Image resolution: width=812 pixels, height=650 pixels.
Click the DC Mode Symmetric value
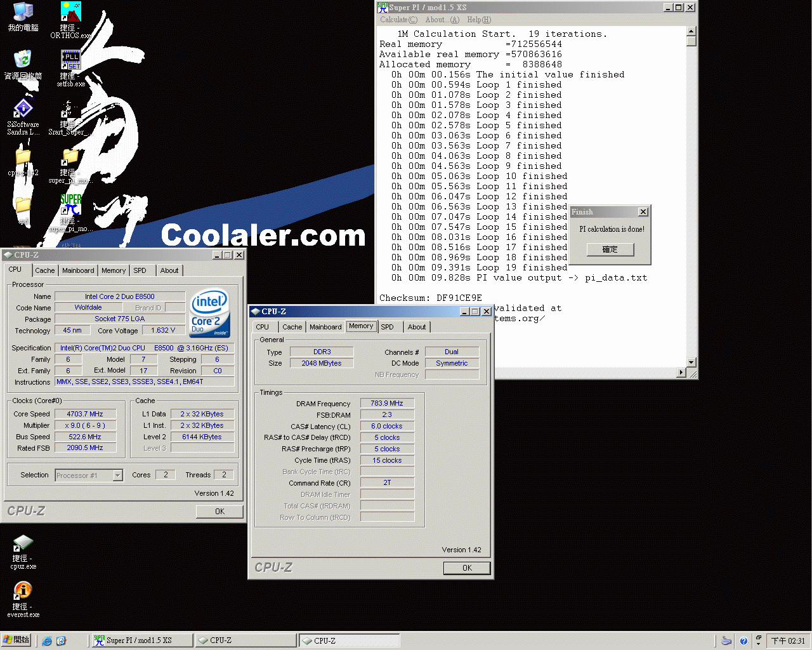(452, 363)
